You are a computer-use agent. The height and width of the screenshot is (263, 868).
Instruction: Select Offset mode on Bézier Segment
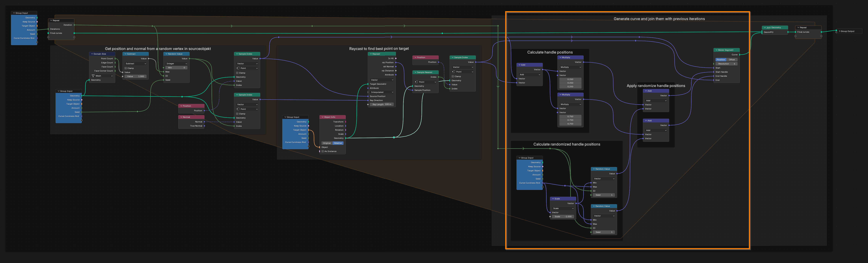(732, 60)
